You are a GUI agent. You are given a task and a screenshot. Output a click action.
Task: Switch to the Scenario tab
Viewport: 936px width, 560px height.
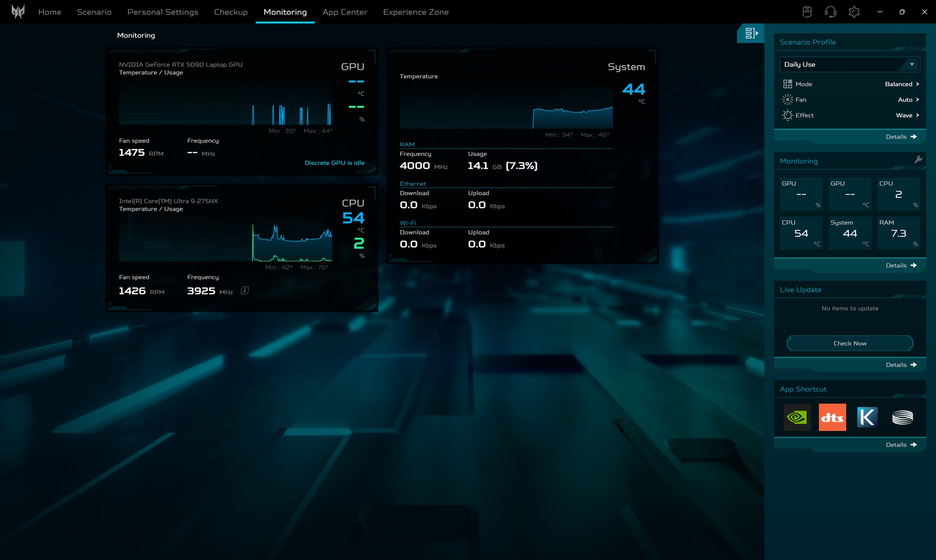coord(94,12)
